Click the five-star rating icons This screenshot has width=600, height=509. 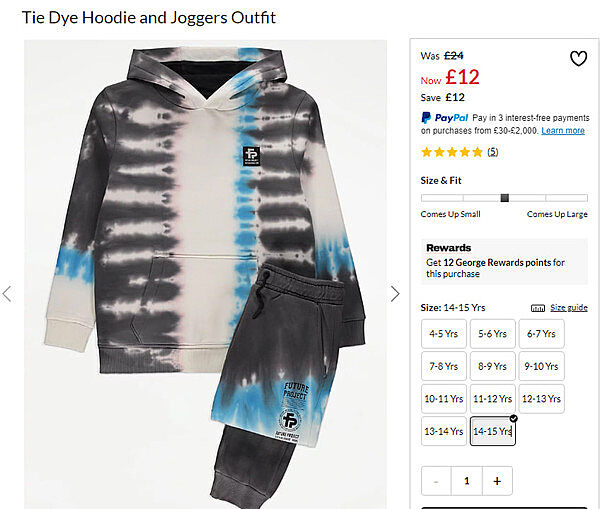pyautogui.click(x=452, y=152)
